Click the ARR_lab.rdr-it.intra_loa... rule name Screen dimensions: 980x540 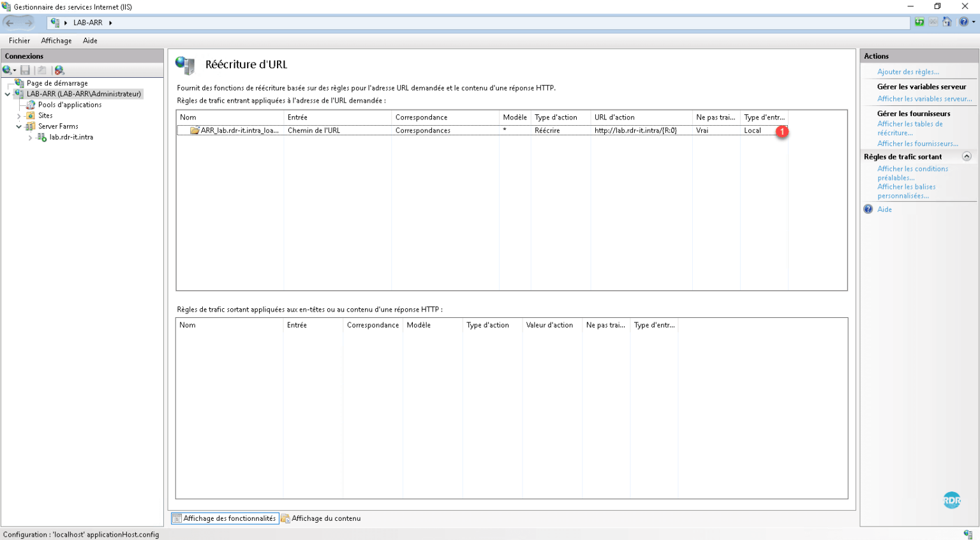coord(239,130)
